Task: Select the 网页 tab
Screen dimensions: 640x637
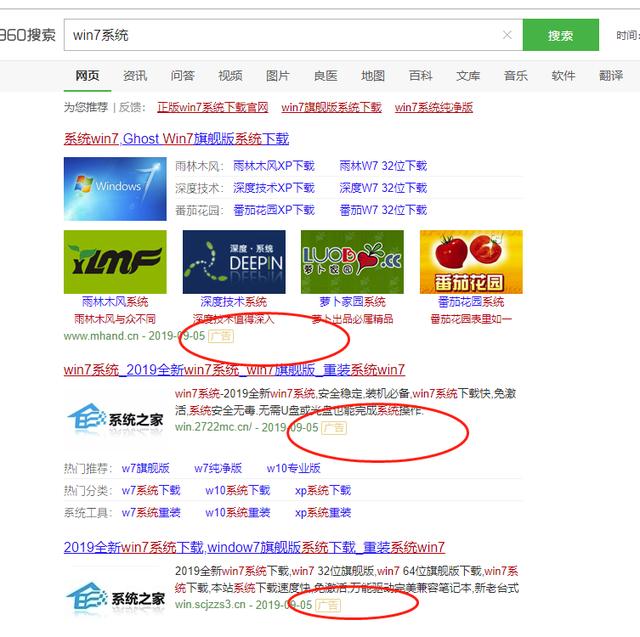Action: pos(87,75)
